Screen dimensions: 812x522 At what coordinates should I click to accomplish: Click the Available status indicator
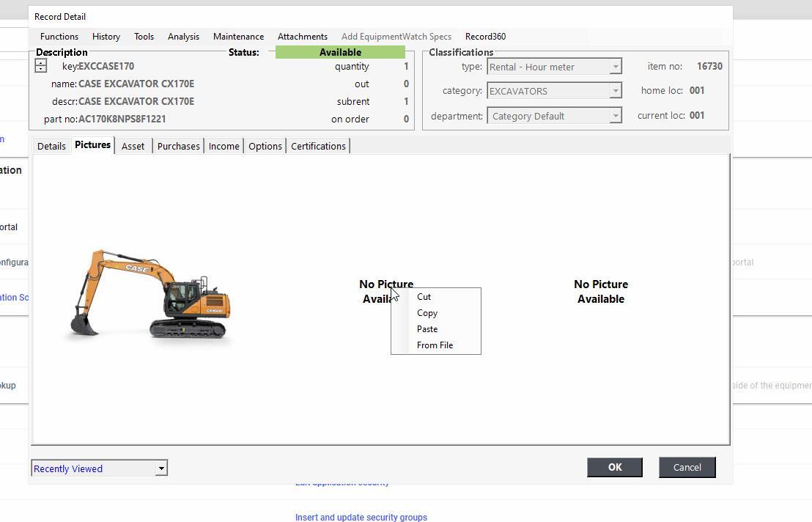tap(340, 52)
